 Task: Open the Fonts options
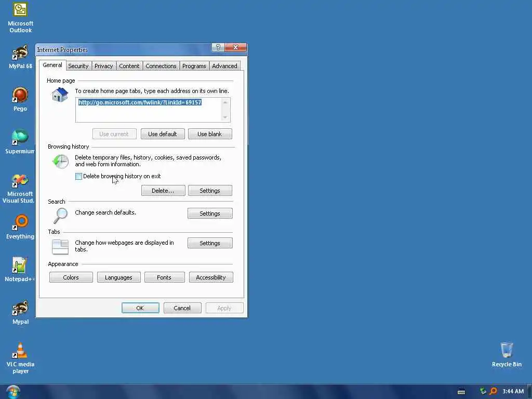[164, 277]
